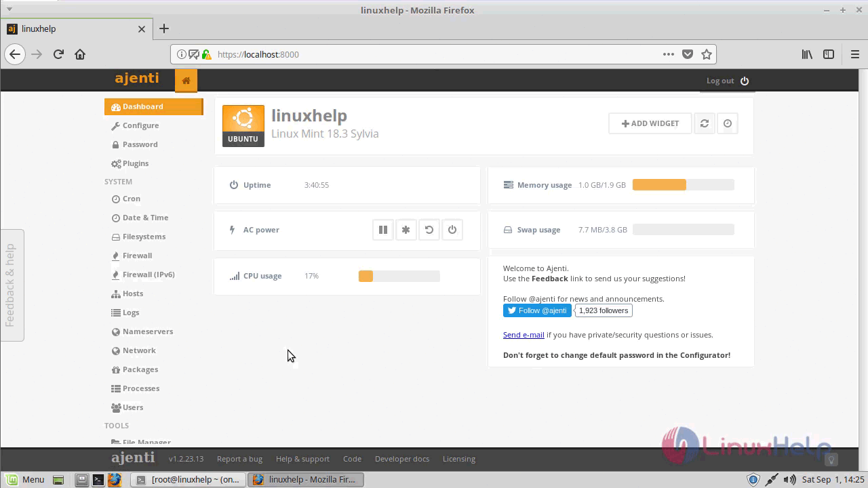868x488 pixels.
Task: Click the ADD WIDGET button
Action: click(x=650, y=123)
